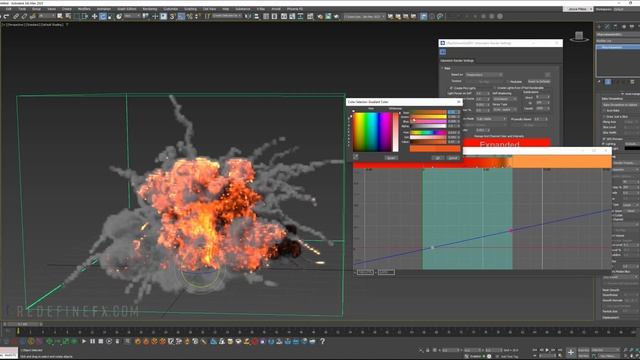Activate the Select and Move tool
Viewport: 640px width, 360px height.
94,16
